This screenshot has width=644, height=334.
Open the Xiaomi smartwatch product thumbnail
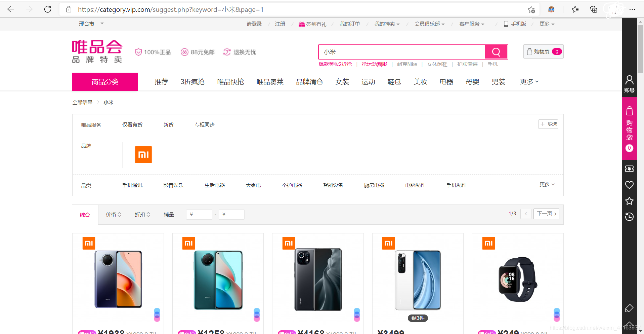click(x=518, y=280)
